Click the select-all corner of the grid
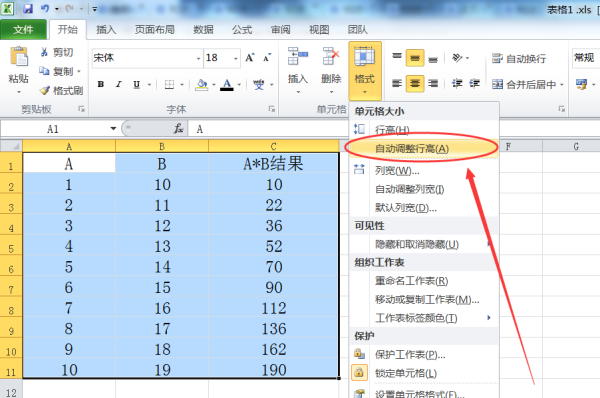The image size is (600, 398). tap(11, 146)
